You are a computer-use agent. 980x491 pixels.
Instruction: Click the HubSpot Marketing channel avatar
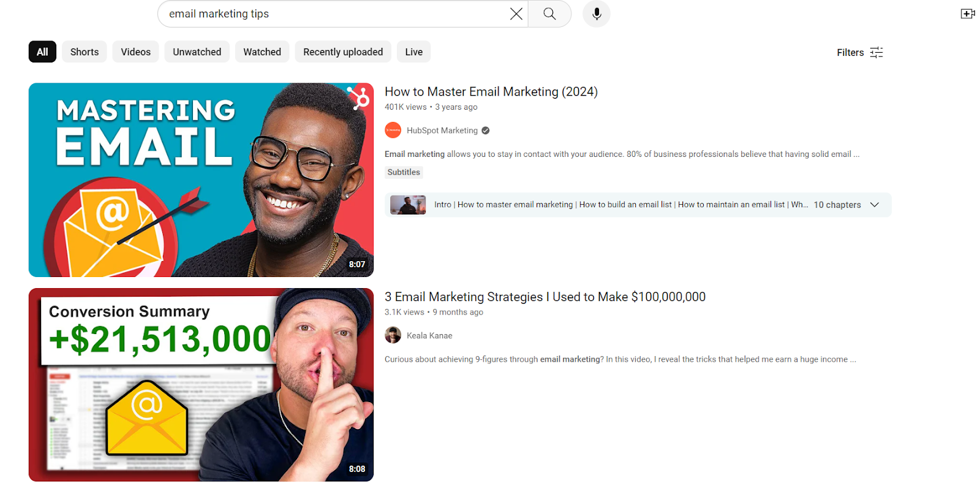point(393,131)
